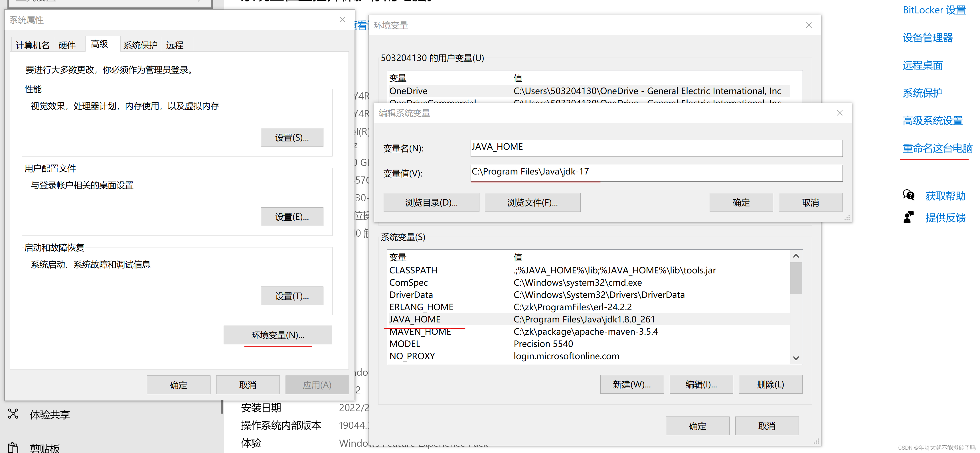Open startup recovery 设置(T)... button

click(292, 296)
